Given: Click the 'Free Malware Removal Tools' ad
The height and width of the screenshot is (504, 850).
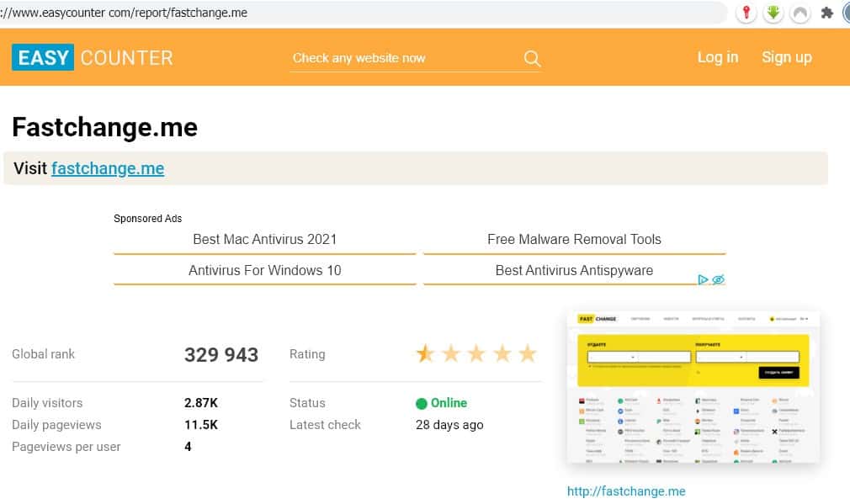Looking at the screenshot, I should (574, 239).
